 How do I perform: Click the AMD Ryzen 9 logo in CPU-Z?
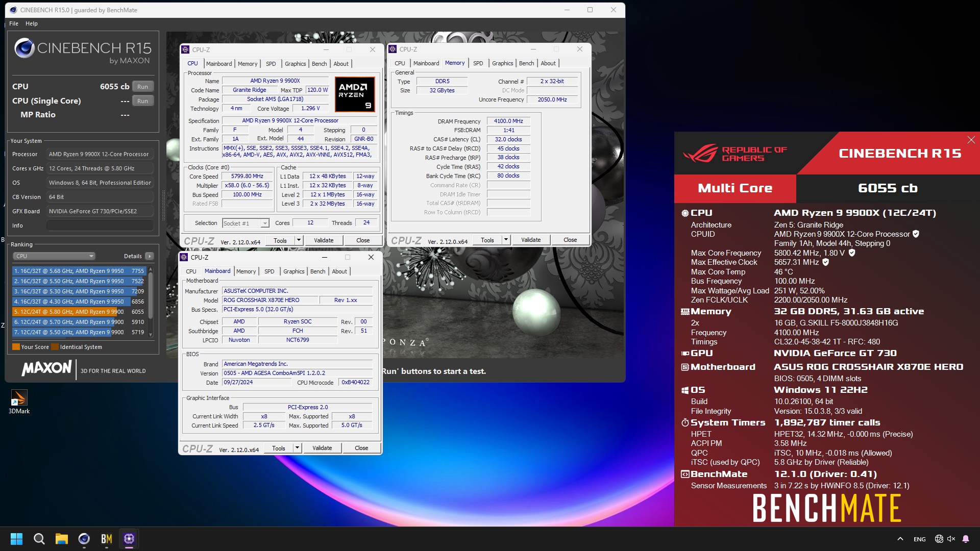click(355, 94)
